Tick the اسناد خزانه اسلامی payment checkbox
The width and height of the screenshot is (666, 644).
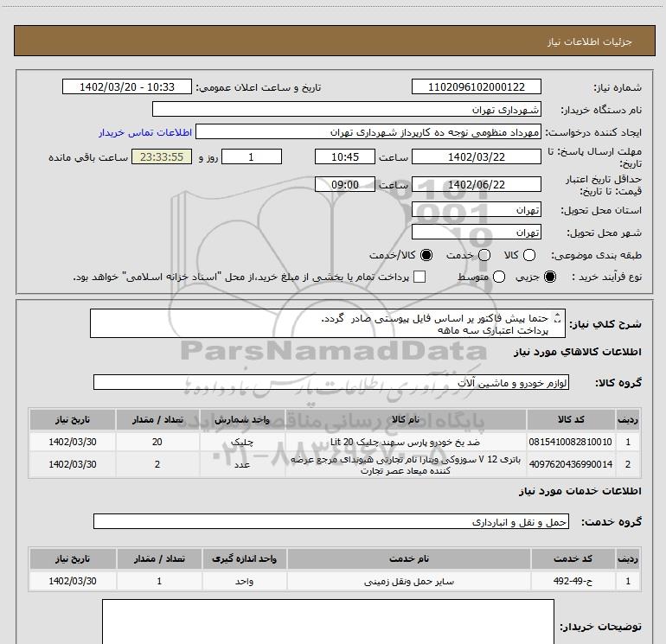pyautogui.click(x=419, y=277)
